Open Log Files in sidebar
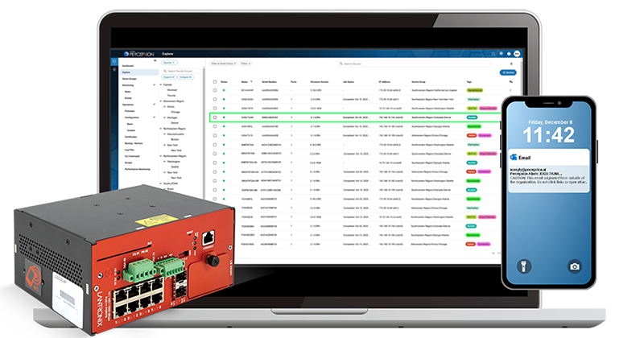 (130, 150)
